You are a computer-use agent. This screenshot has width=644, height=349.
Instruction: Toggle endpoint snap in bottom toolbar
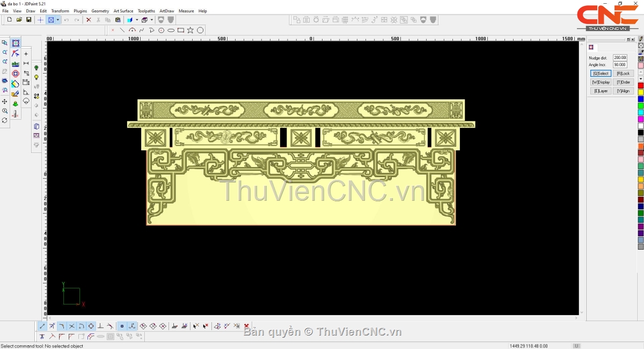coord(42,326)
